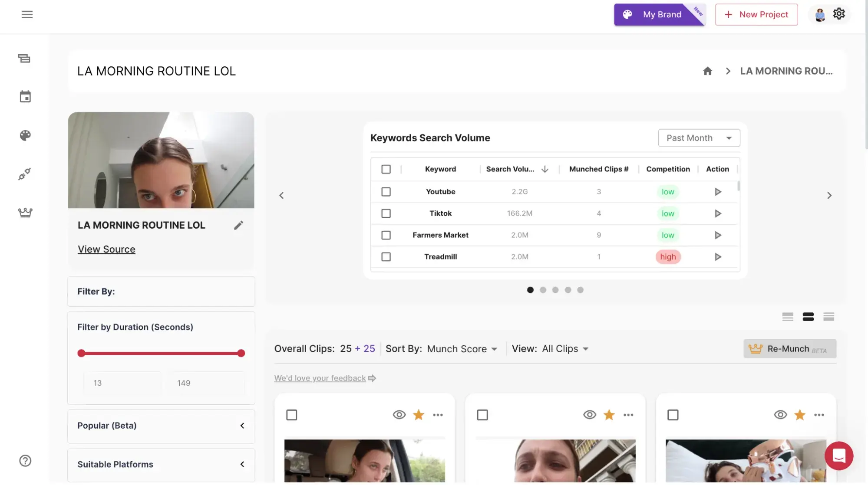Toggle the Farmers Market keyword checkbox
Viewport: 868px width, 485px height.
(x=386, y=235)
